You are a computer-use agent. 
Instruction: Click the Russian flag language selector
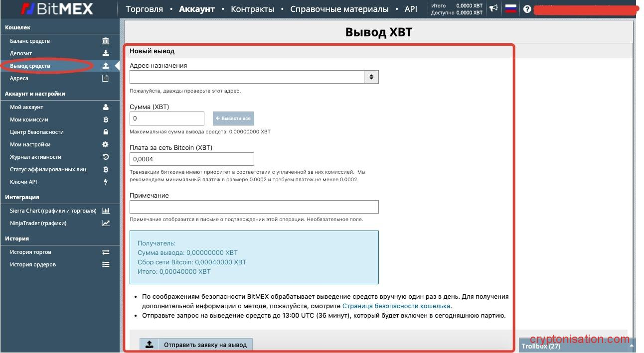click(510, 8)
